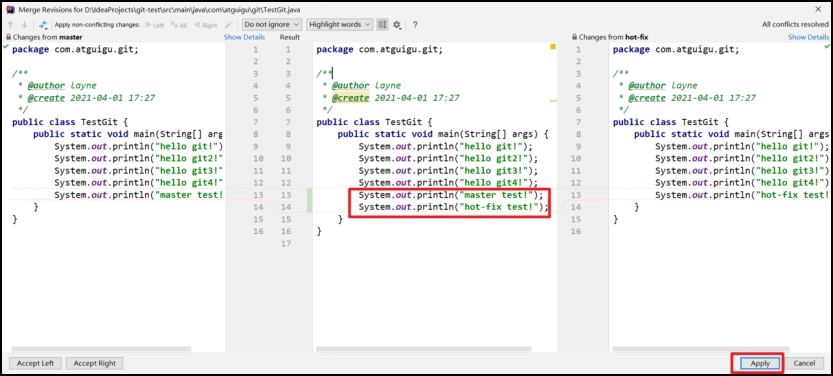The width and height of the screenshot is (833, 376).
Task: Open compare contents icon menu
Action: click(x=44, y=25)
